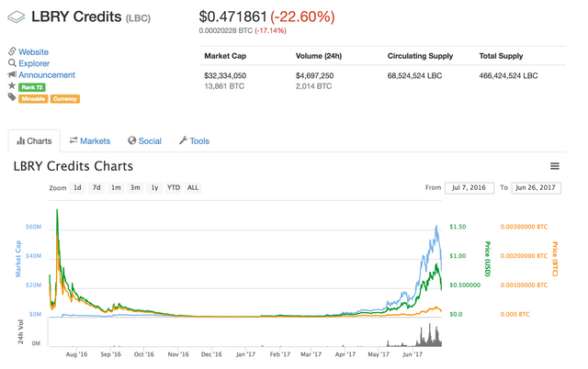Viewport: 588px width, 369px height.
Task: Switch to the Tools tab
Action: (194, 140)
